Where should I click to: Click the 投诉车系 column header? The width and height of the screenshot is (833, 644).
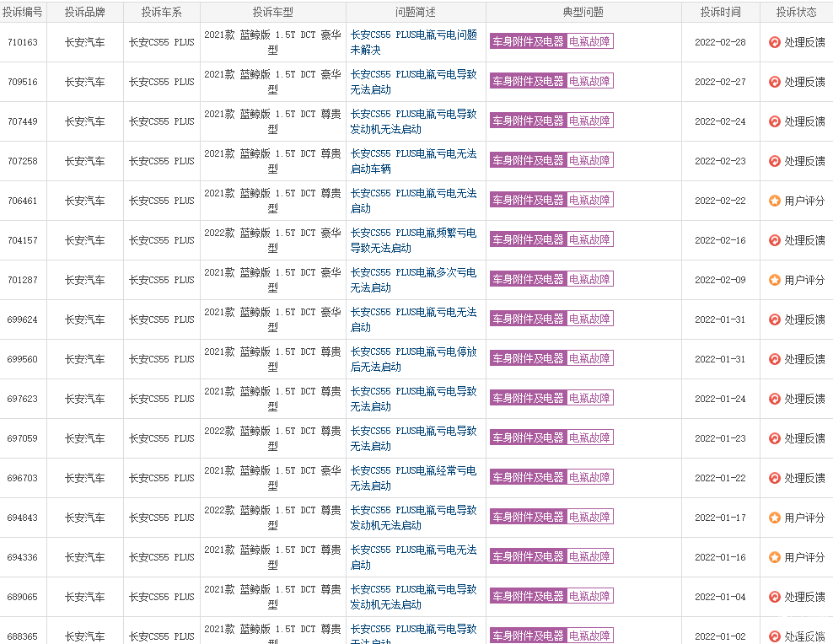click(x=162, y=12)
